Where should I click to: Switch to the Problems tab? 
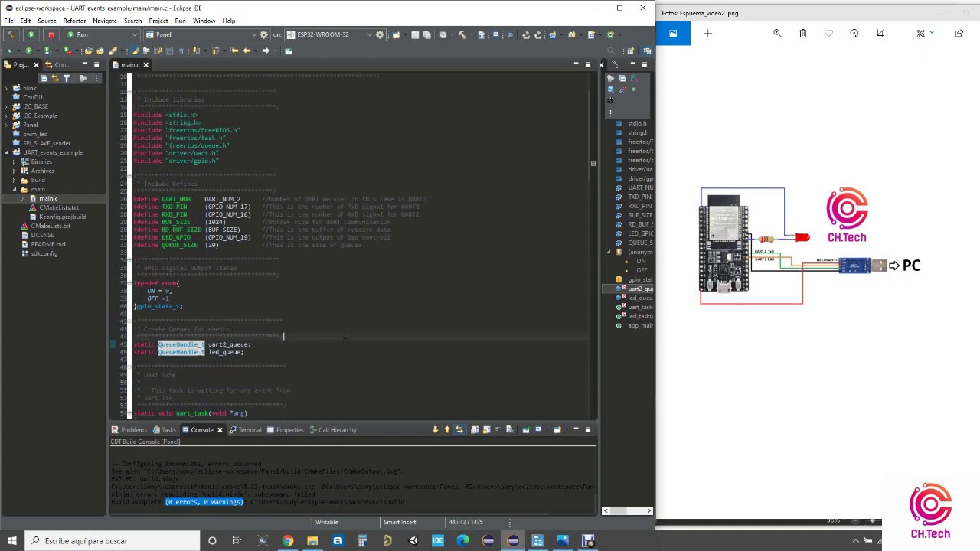[x=129, y=430]
